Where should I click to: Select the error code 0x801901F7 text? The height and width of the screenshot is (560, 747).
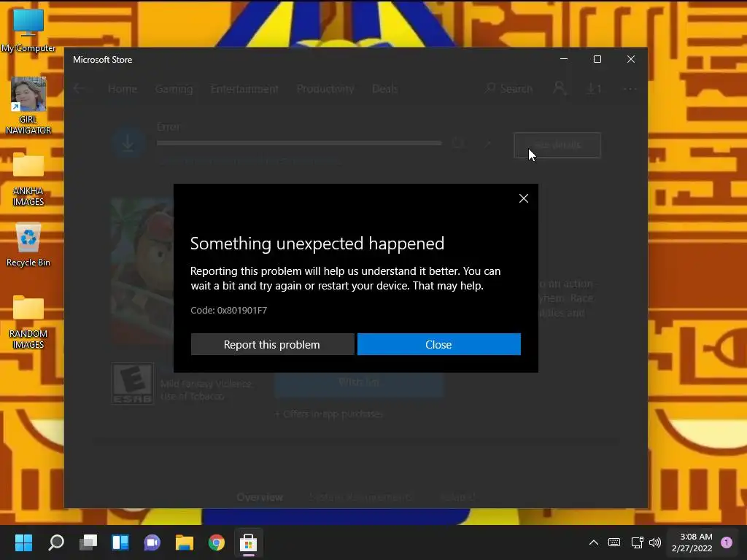coord(242,310)
